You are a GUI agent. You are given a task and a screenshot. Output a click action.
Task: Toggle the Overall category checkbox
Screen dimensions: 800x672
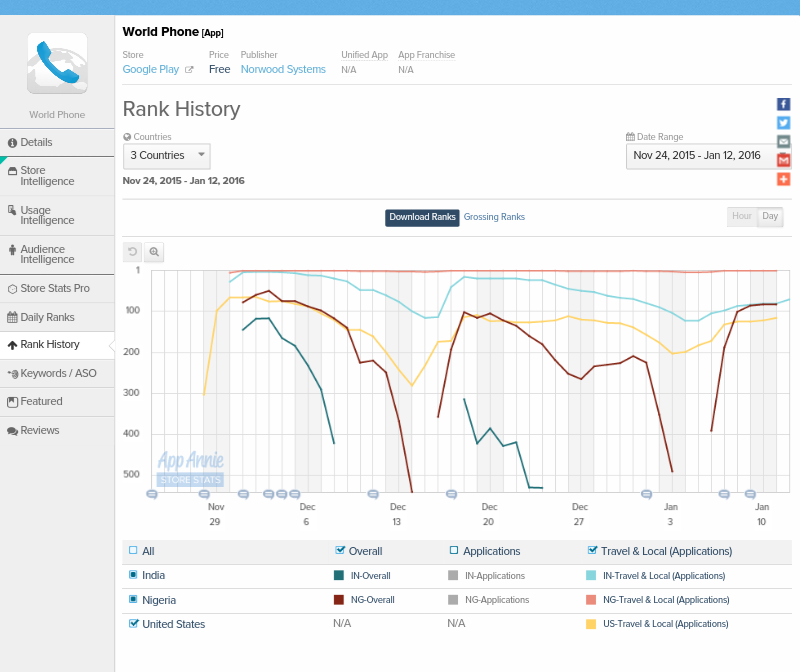(340, 550)
